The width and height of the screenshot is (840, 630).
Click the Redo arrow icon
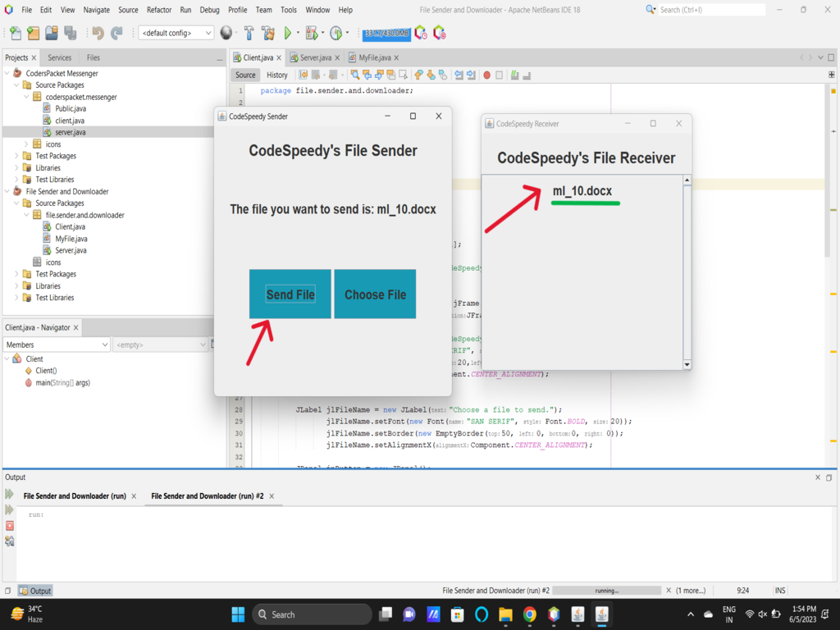point(116,33)
